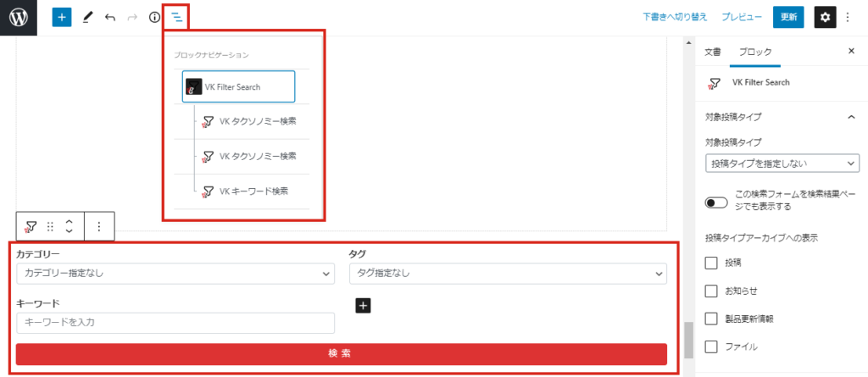
Task: Open the settings gear icon
Action: coord(825,17)
